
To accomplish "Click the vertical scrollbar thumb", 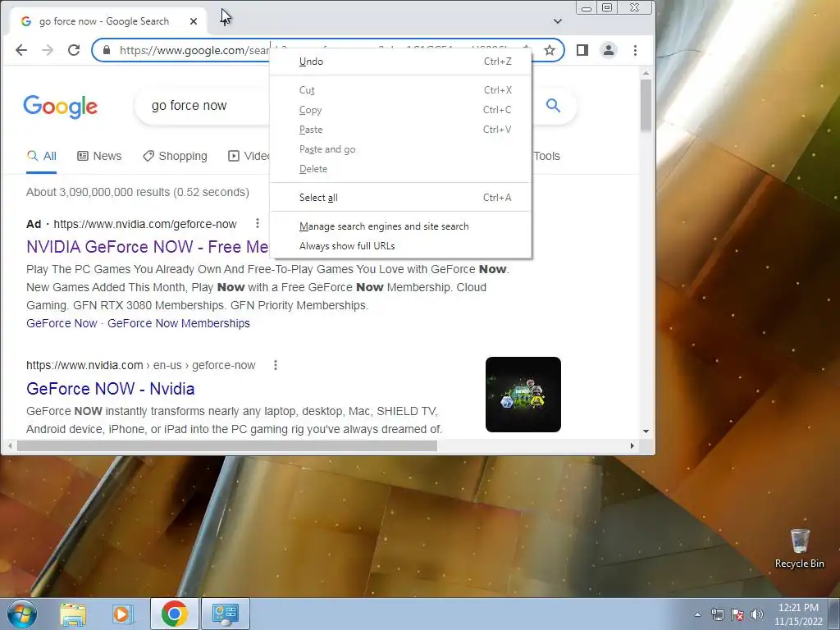I will click(x=646, y=104).
